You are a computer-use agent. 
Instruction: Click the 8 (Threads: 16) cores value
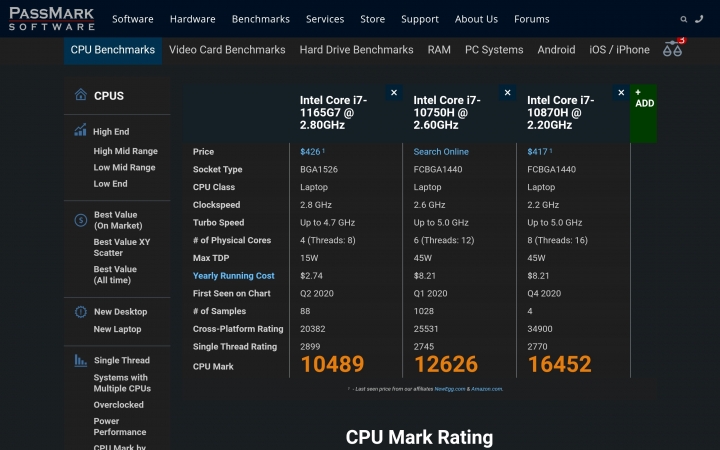tap(557, 240)
